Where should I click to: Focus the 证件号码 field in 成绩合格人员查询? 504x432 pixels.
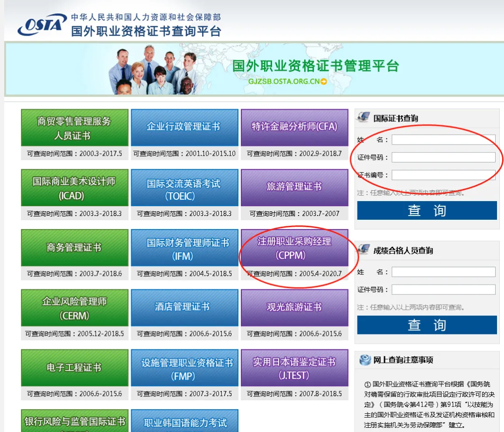[443, 290]
